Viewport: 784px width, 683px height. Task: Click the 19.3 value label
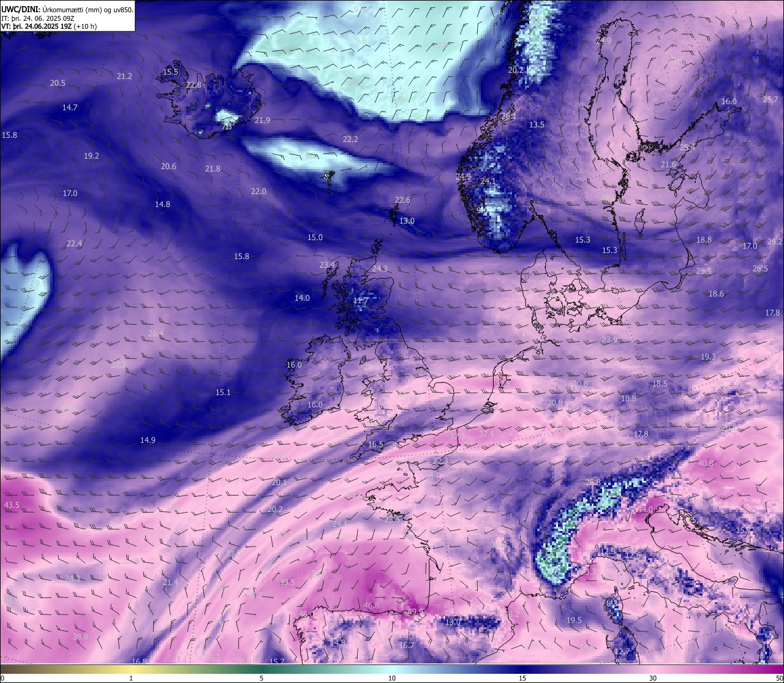(x=708, y=357)
